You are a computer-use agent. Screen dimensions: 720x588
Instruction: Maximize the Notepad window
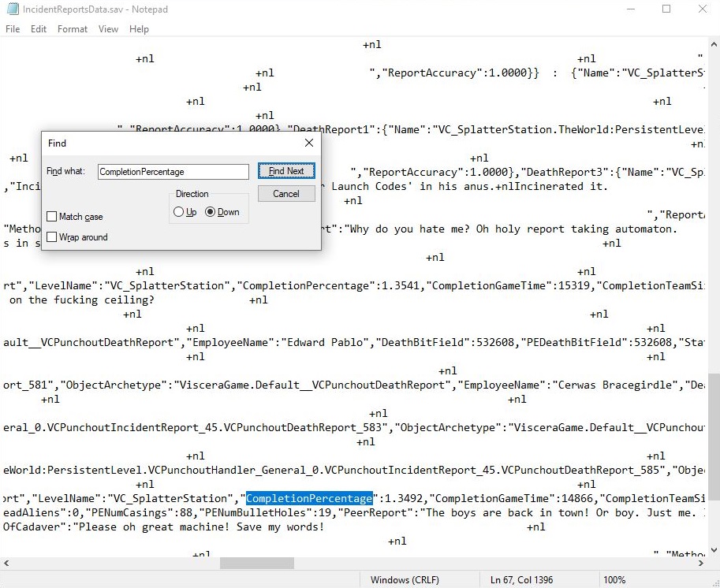[666, 9]
